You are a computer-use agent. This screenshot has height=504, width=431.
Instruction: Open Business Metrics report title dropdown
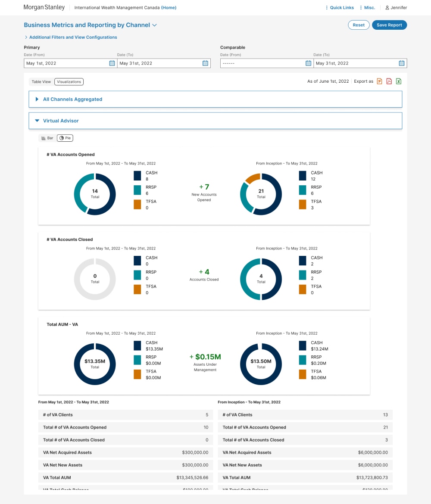coord(155,25)
